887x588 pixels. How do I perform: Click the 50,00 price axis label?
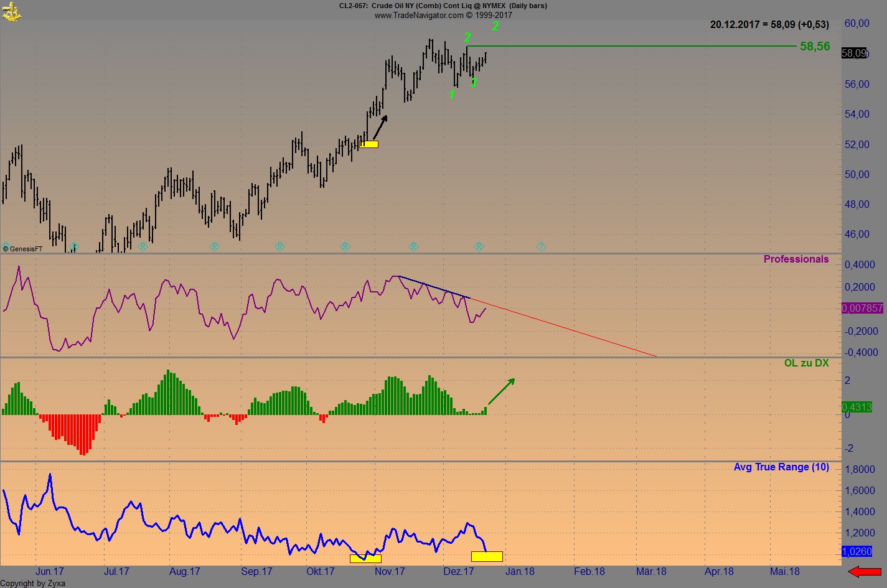tap(857, 174)
